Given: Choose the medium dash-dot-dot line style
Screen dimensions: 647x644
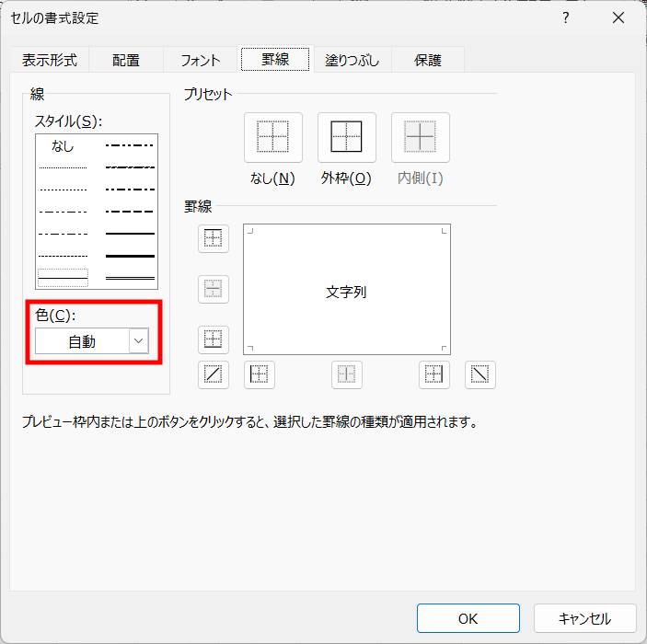Looking at the screenshot, I should [x=130, y=145].
